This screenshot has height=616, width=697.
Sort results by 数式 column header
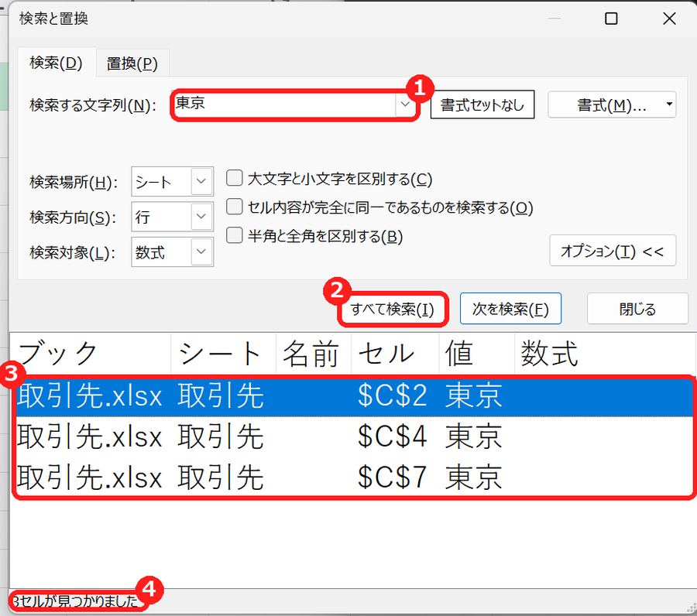(605, 354)
